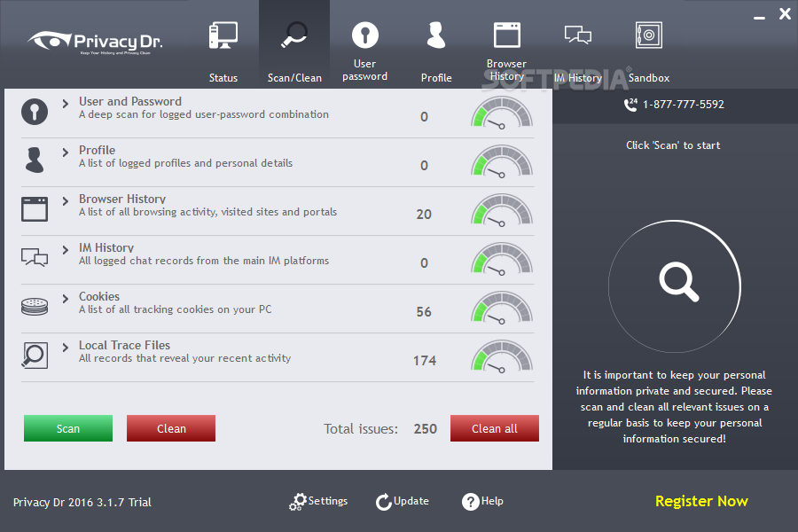This screenshot has height=532, width=798.
Task: Click the Local Trace Files count 174
Action: (425, 361)
